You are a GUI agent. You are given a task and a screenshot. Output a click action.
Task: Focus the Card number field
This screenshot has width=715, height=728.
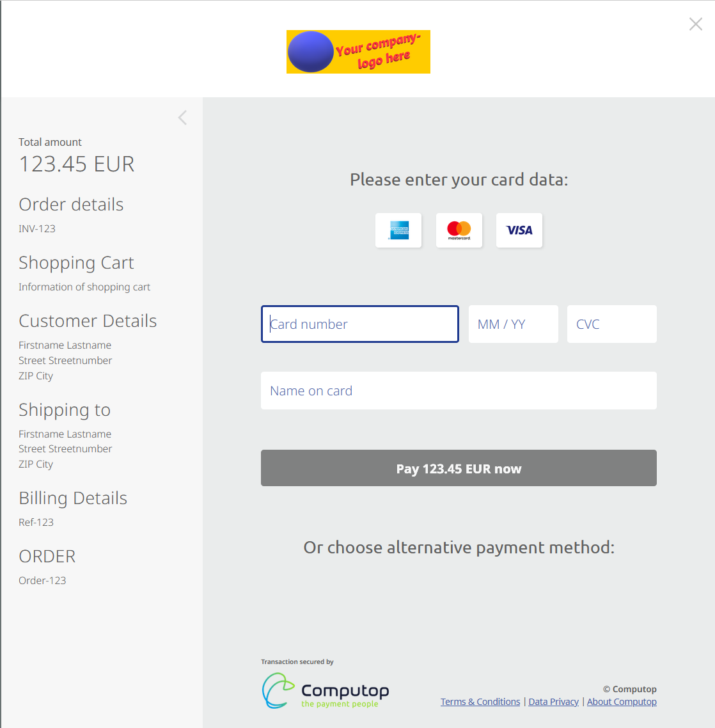point(360,324)
